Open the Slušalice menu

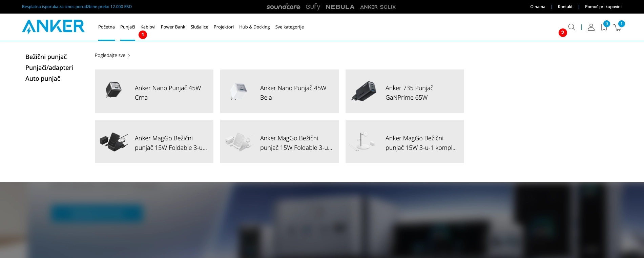coord(200,27)
